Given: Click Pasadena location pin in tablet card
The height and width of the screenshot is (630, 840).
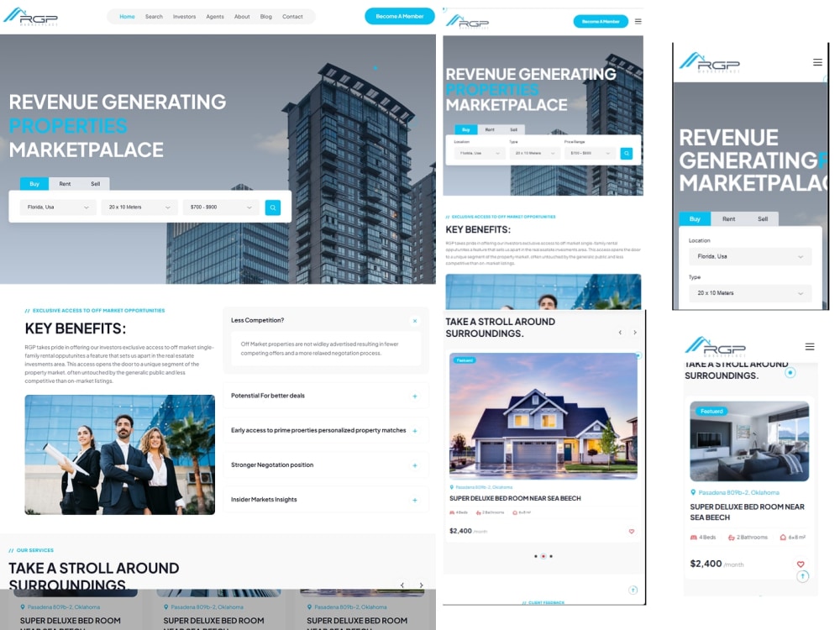Looking at the screenshot, I should pos(452,487).
